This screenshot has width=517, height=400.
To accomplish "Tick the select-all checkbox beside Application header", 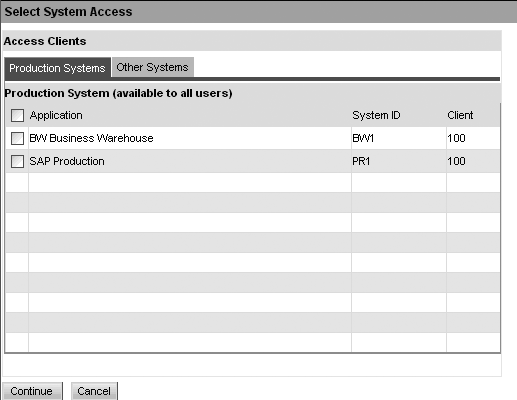I will (x=17, y=115).
